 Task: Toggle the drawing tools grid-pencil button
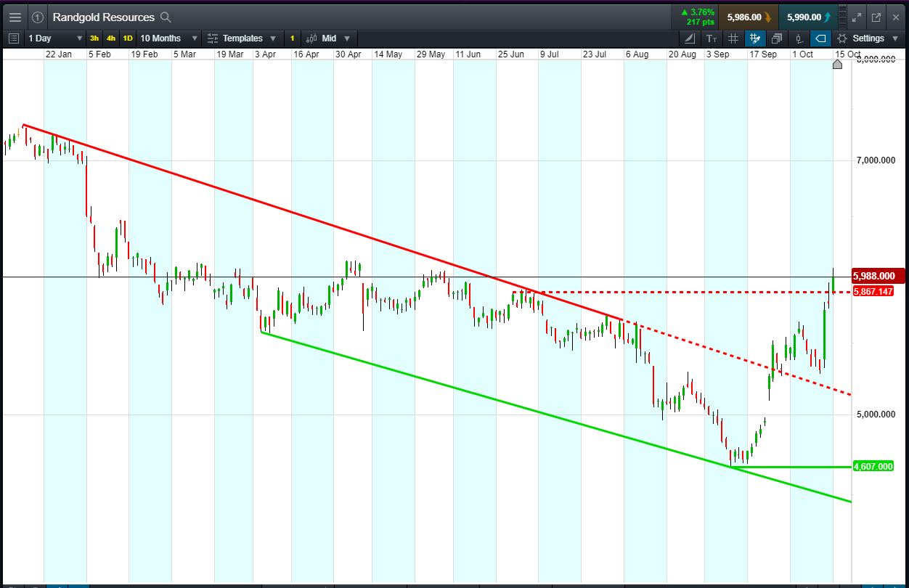[x=755, y=38]
